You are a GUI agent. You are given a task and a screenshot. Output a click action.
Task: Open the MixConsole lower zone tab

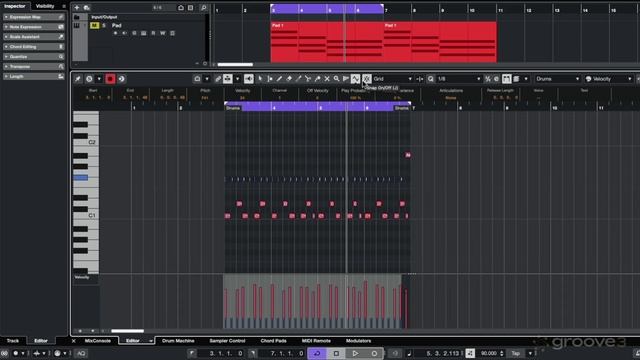click(98, 340)
